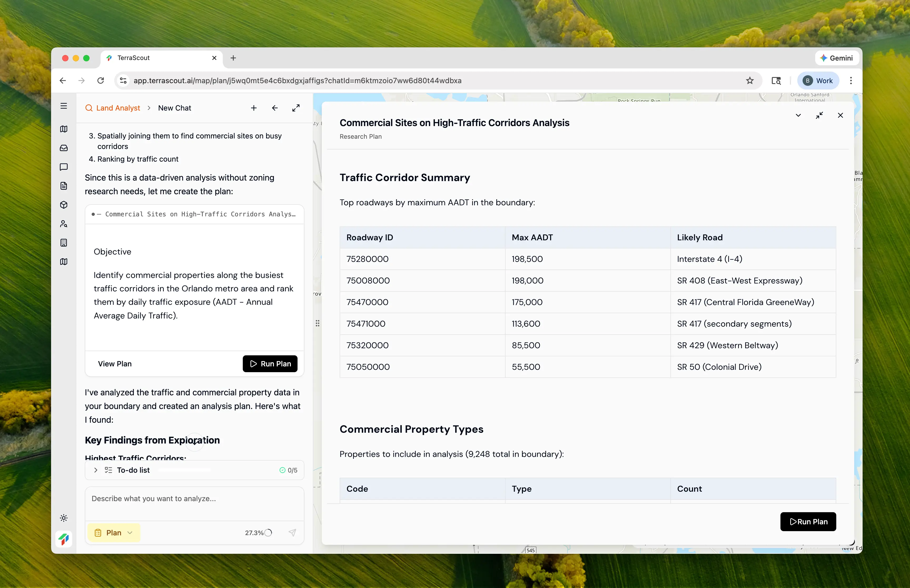Viewport: 910px width, 588px height.
Task: Collapse the research plan with chevron
Action: (x=798, y=115)
